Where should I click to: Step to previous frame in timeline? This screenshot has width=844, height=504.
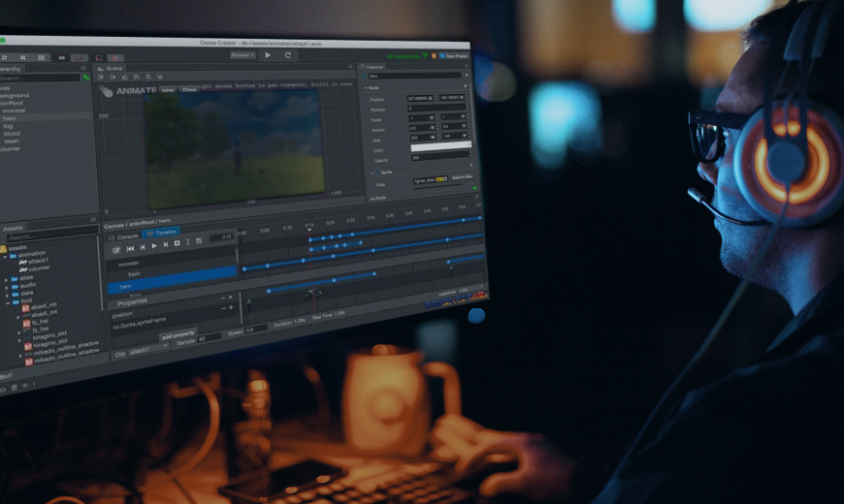(143, 247)
